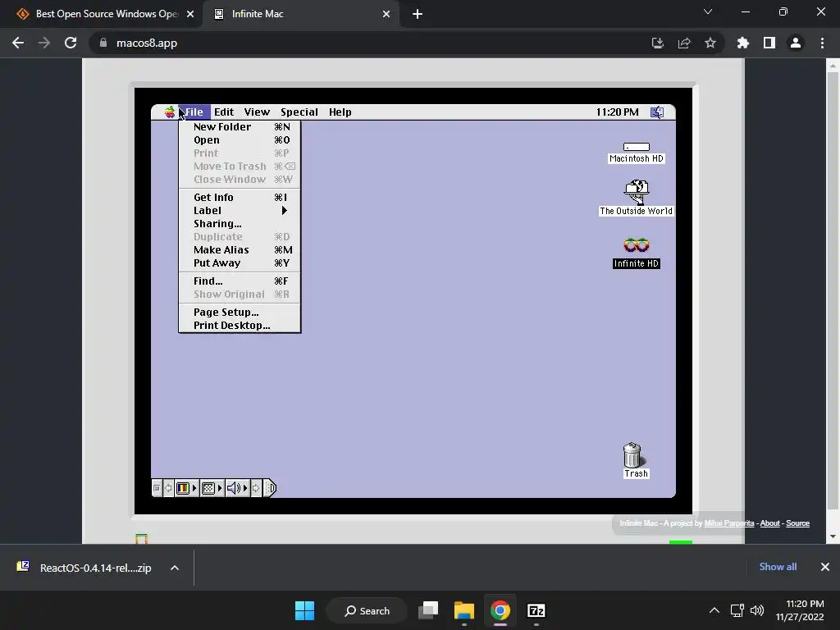Open the Source link
840x630 pixels.
click(797, 523)
